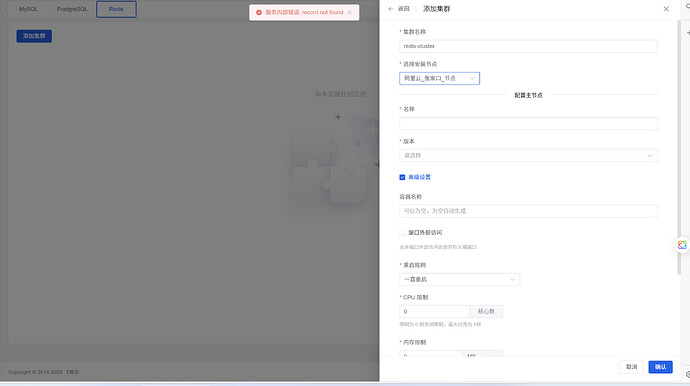Open the colorful floating assistant icon

pyautogui.click(x=682, y=245)
